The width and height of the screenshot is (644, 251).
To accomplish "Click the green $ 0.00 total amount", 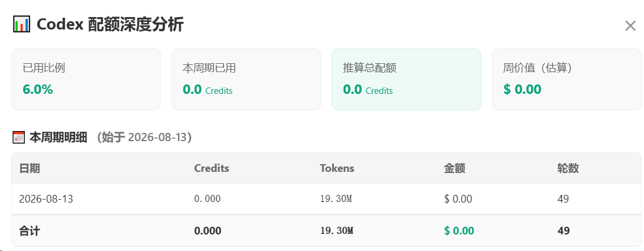I will click(459, 231).
